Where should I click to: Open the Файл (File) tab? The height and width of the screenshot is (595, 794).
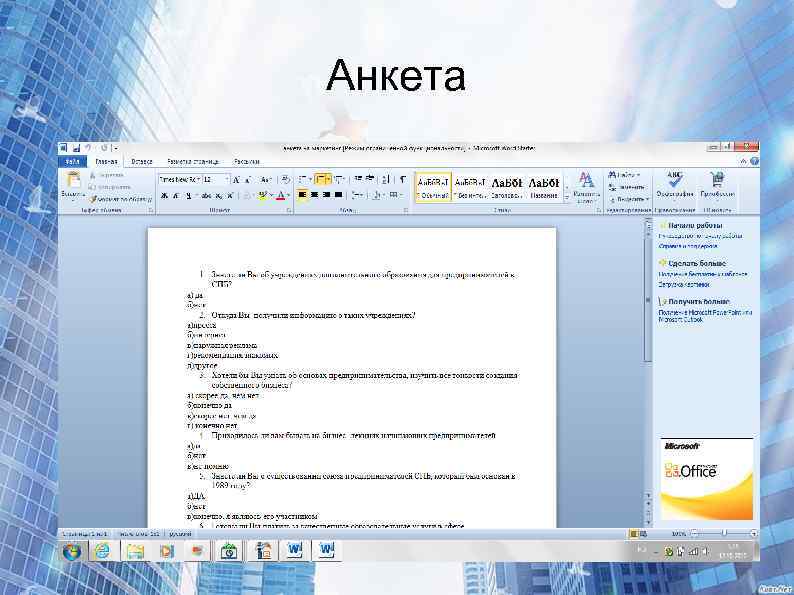72,162
